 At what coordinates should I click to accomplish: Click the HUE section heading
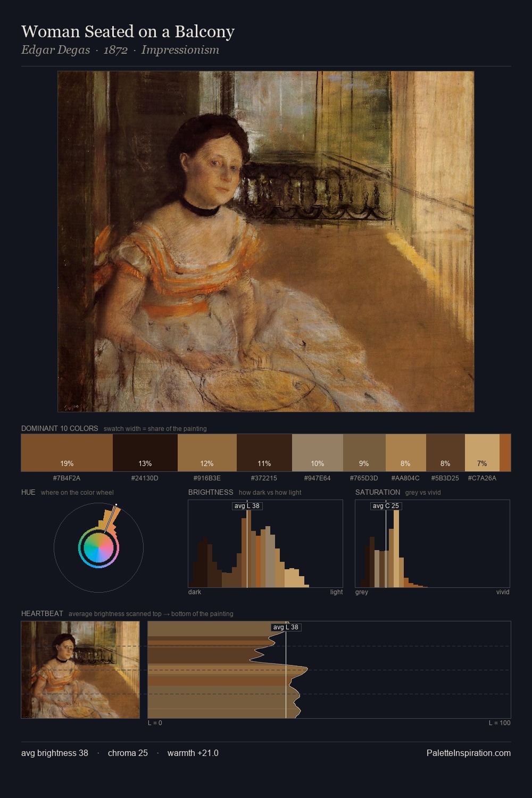tap(28, 492)
